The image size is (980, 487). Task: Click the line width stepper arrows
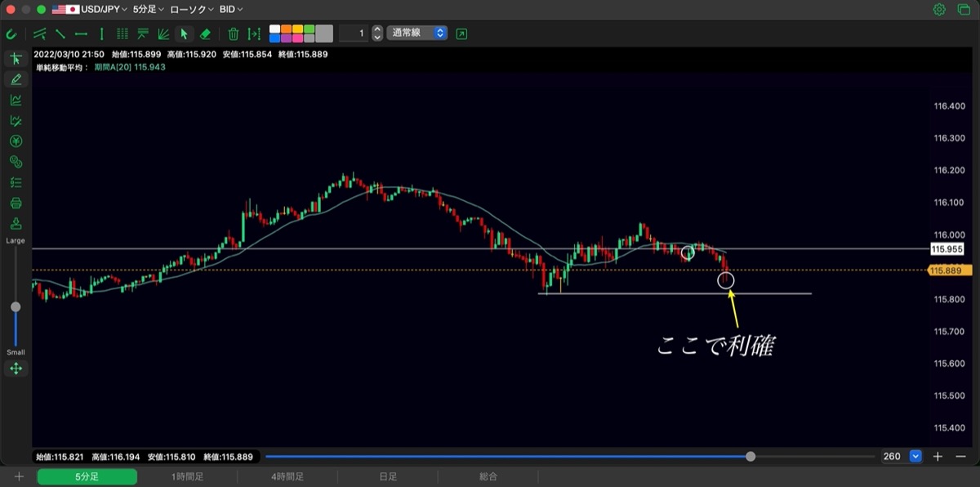pos(376,34)
